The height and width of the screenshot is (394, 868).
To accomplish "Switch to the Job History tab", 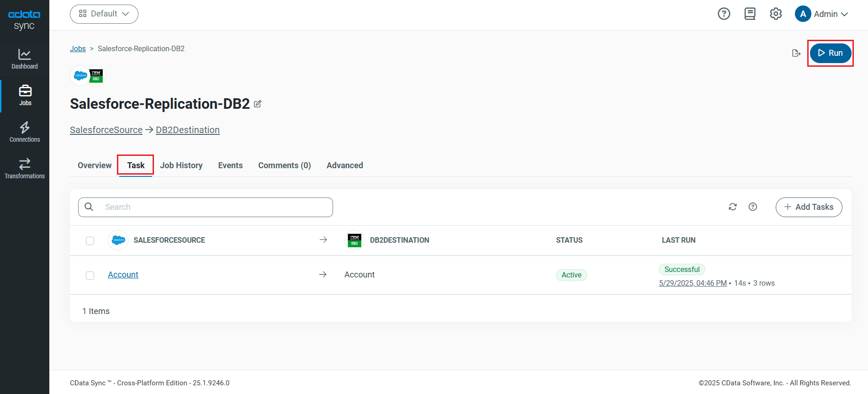I will [181, 165].
